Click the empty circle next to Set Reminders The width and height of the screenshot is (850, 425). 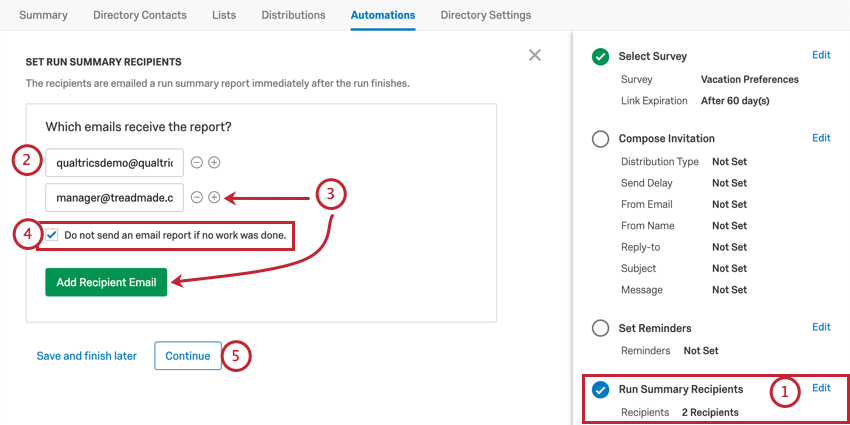coord(600,329)
